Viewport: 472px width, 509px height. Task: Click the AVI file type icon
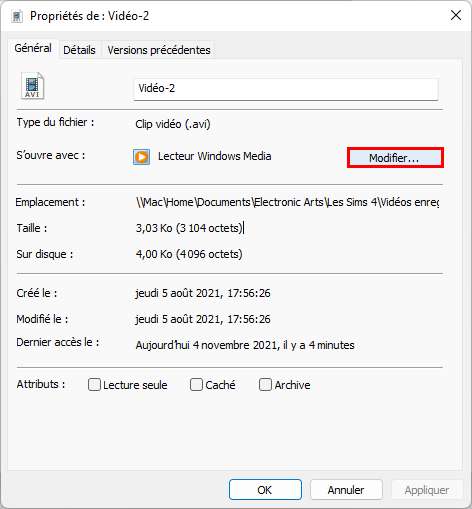pos(32,86)
